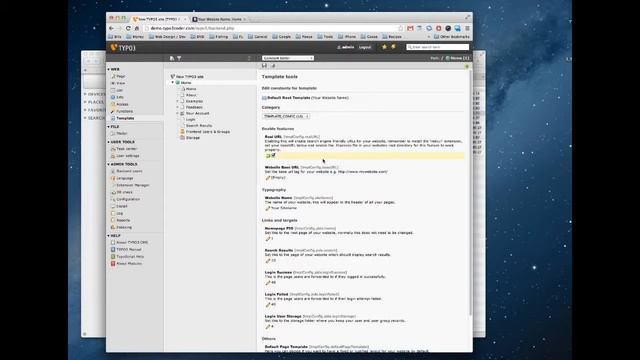Click Default Root Template link
Viewport: 640px width, 360px height.
click(x=289, y=98)
